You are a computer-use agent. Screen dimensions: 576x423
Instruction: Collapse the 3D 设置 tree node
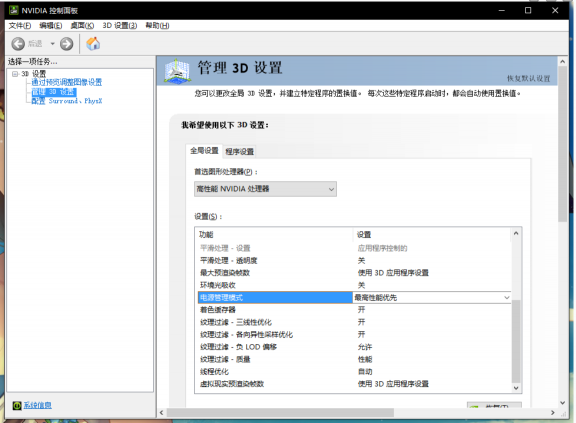(x=15, y=74)
